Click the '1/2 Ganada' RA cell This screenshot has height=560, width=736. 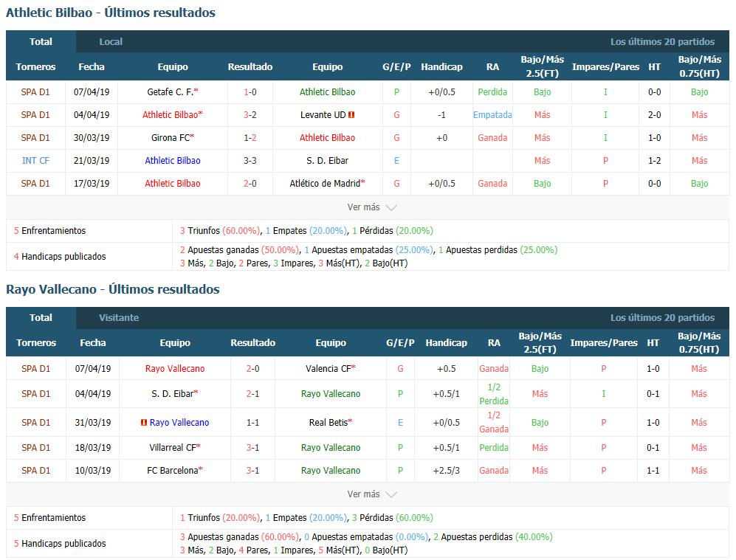(494, 422)
